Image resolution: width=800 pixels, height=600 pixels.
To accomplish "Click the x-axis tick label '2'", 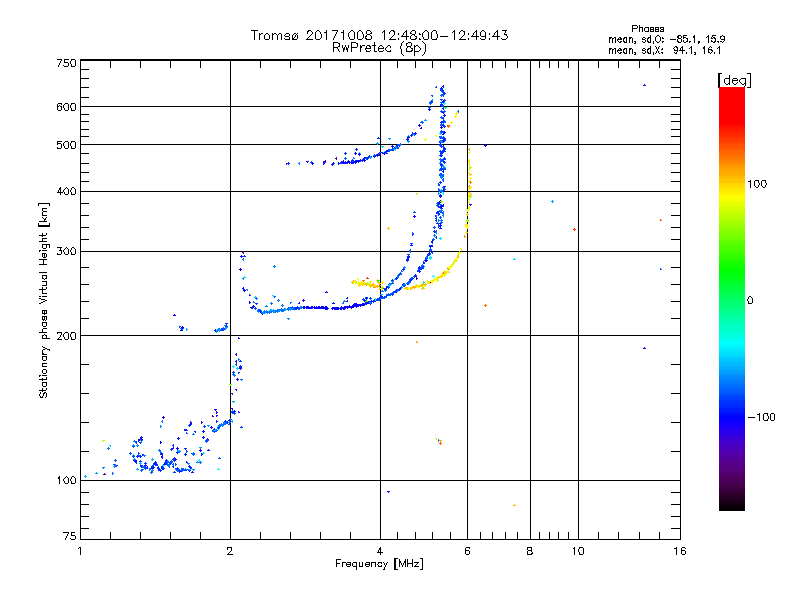I will click(230, 551).
